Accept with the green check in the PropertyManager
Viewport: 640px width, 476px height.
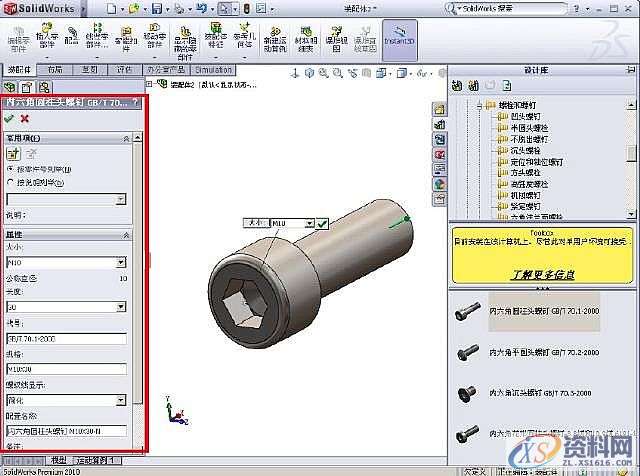coord(9,119)
